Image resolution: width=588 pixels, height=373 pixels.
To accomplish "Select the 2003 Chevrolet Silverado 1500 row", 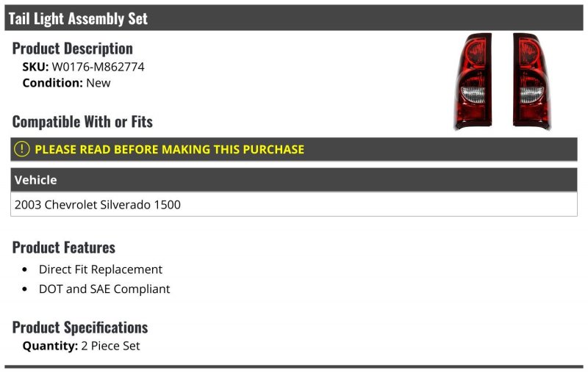I will tap(293, 204).
